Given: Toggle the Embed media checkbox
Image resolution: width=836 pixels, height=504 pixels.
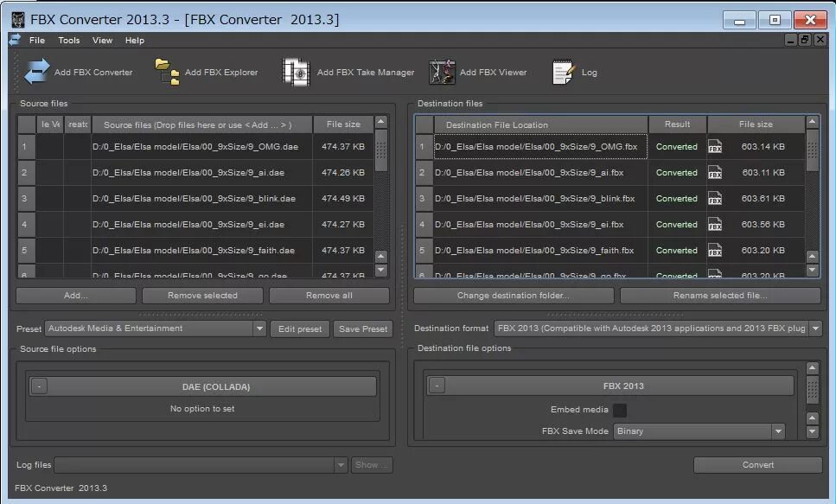Looking at the screenshot, I should click(620, 410).
